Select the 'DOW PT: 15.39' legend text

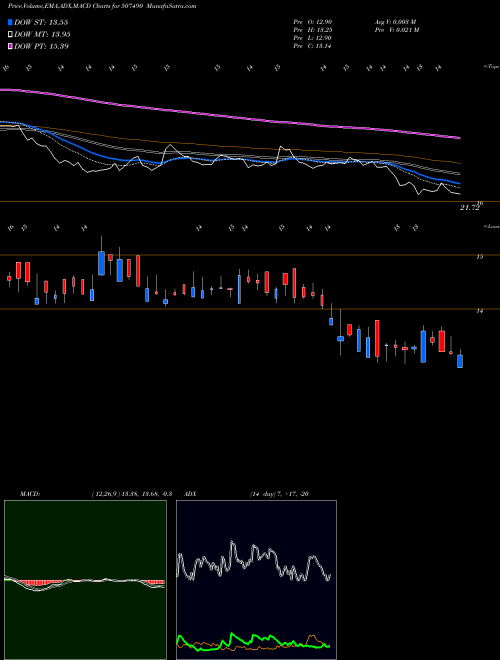point(41,46)
